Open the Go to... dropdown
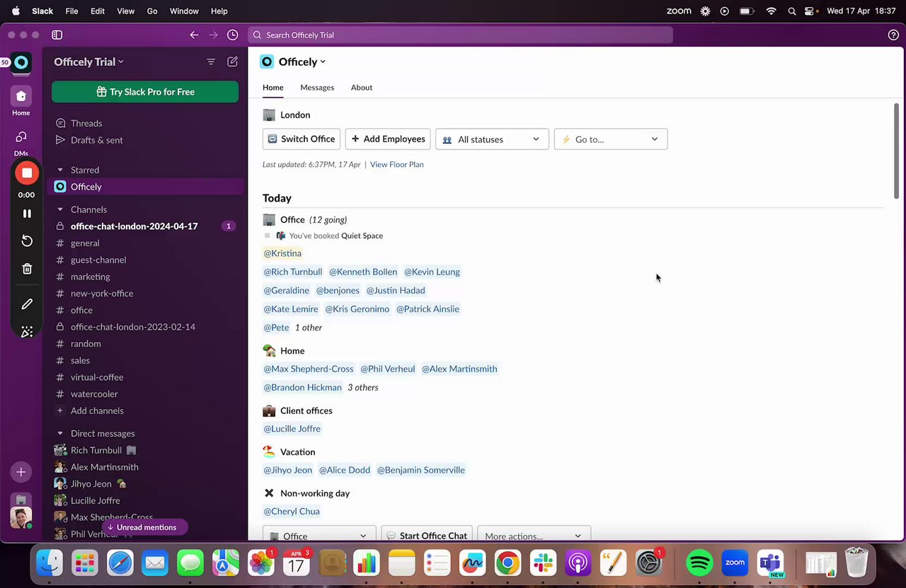 point(611,139)
